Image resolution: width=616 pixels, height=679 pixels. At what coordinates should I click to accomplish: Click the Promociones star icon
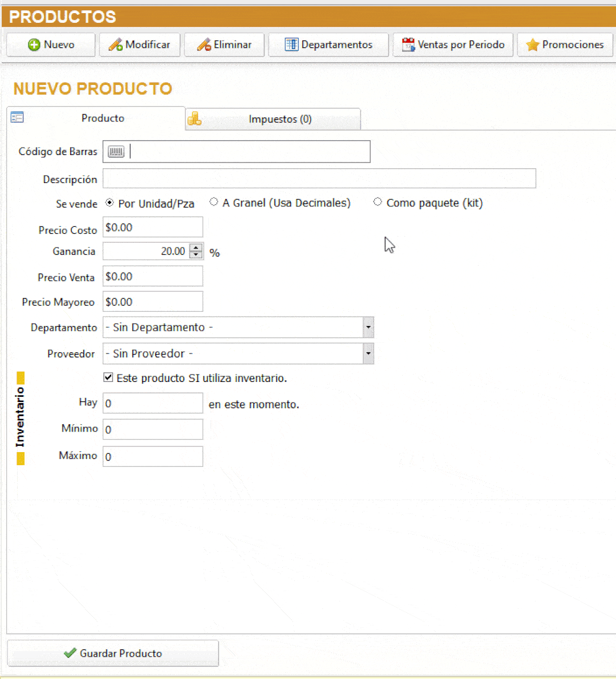(532, 44)
